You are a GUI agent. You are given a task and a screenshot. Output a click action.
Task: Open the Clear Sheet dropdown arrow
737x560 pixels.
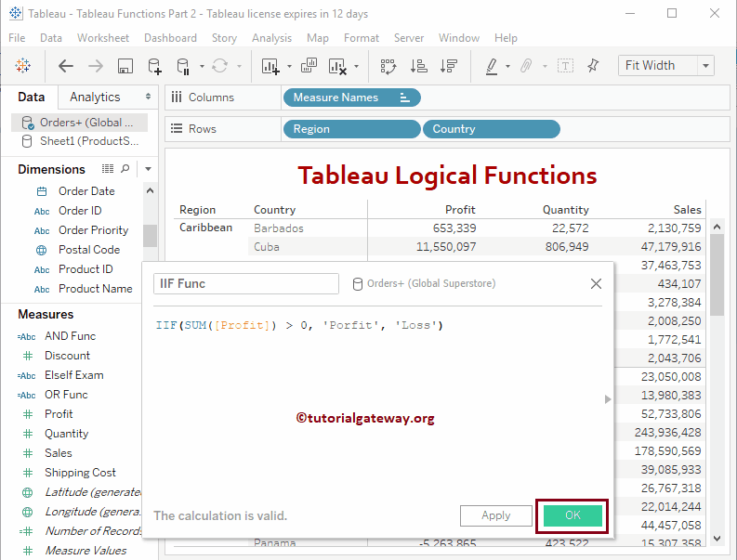(x=356, y=66)
